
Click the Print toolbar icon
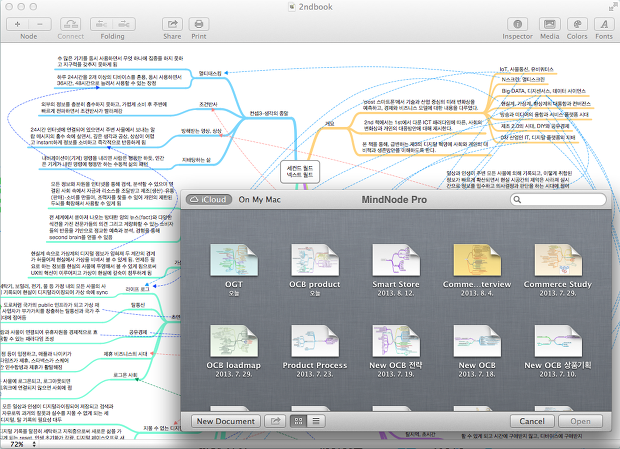pos(199,22)
